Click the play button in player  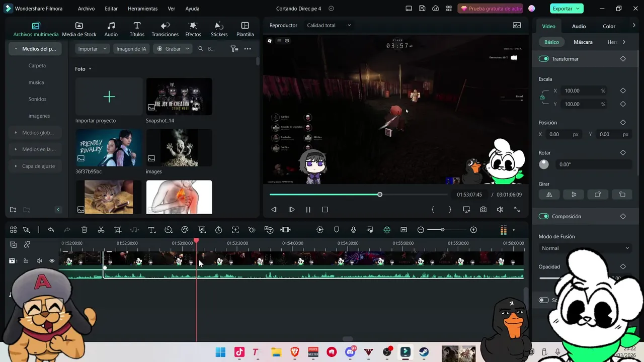coord(291,210)
